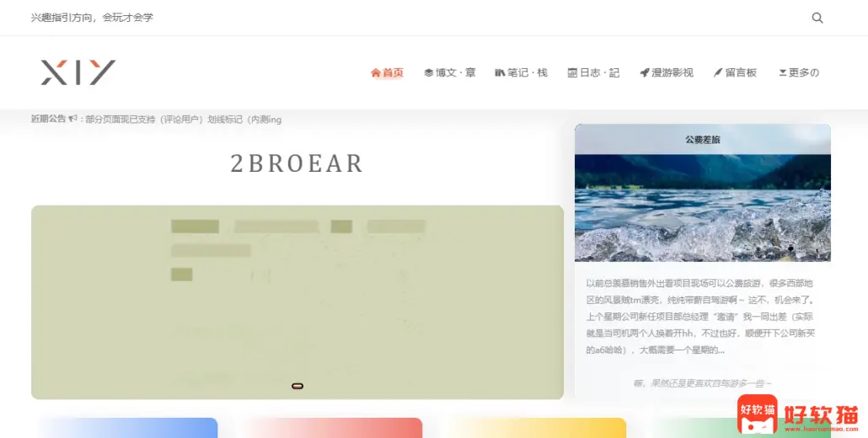Click the carousel indicator dot on banner
The image size is (868, 438).
(x=297, y=386)
